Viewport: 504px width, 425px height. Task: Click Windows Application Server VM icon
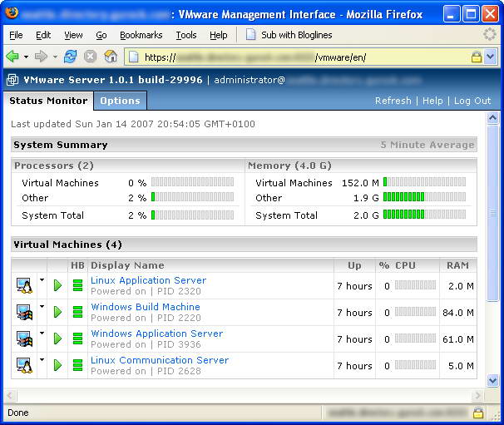click(x=24, y=339)
